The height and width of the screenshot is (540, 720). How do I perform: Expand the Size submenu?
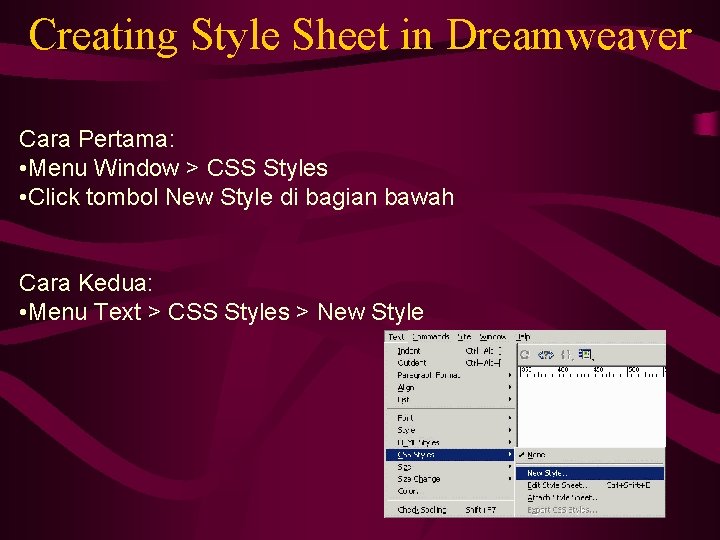450,467
